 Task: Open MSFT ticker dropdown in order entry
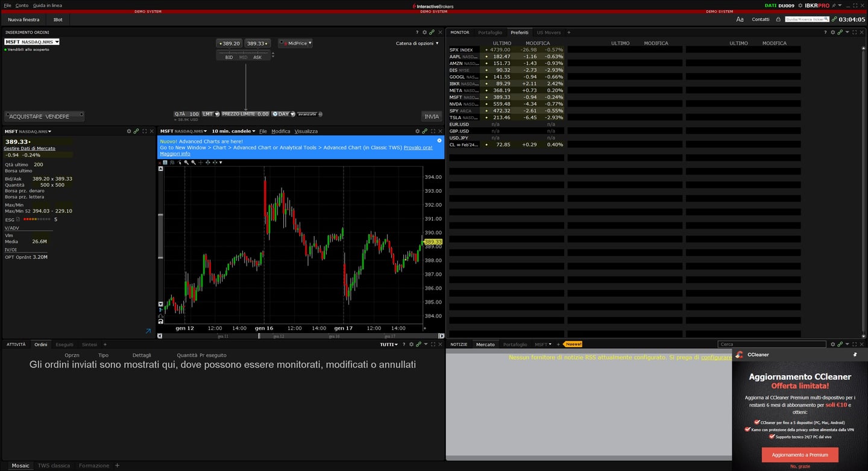point(31,42)
